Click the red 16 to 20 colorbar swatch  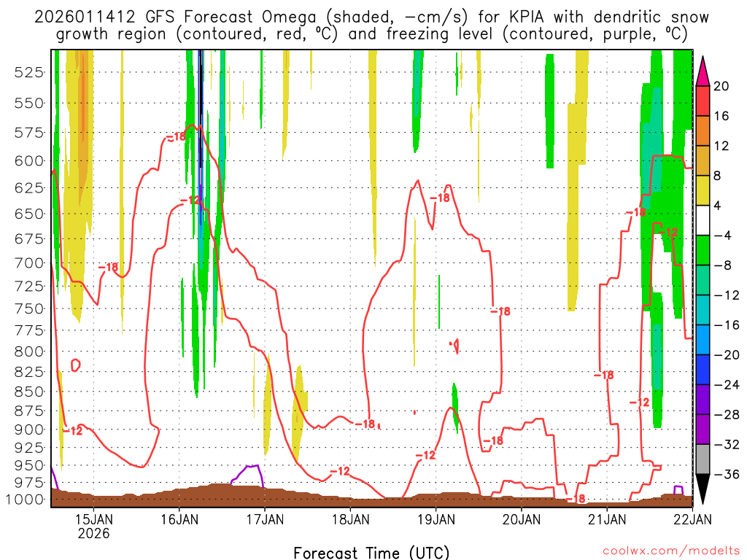pos(703,101)
